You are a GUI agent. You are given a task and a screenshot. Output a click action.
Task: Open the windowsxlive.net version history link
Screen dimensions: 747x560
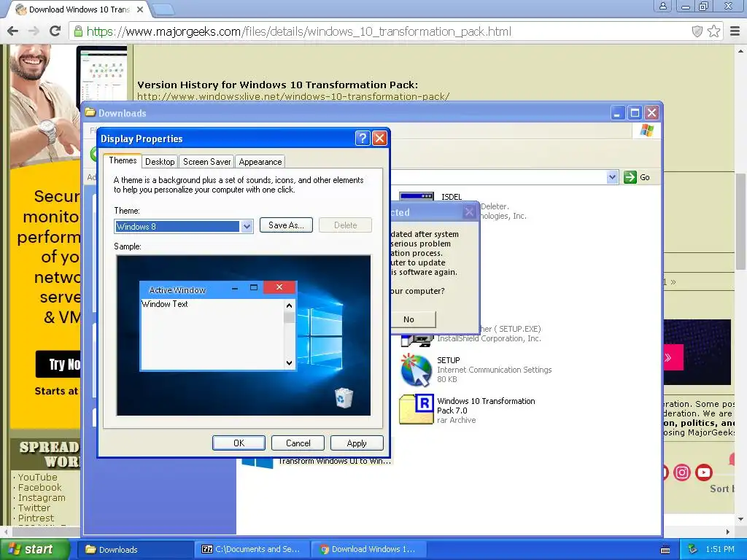pos(293,96)
